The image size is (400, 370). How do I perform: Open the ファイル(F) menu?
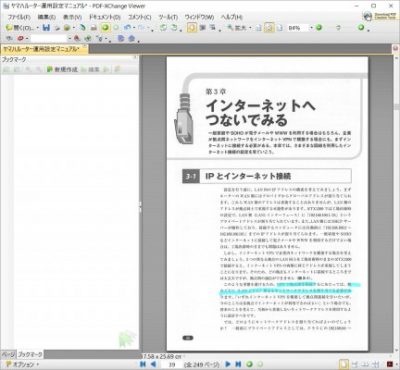click(19, 17)
